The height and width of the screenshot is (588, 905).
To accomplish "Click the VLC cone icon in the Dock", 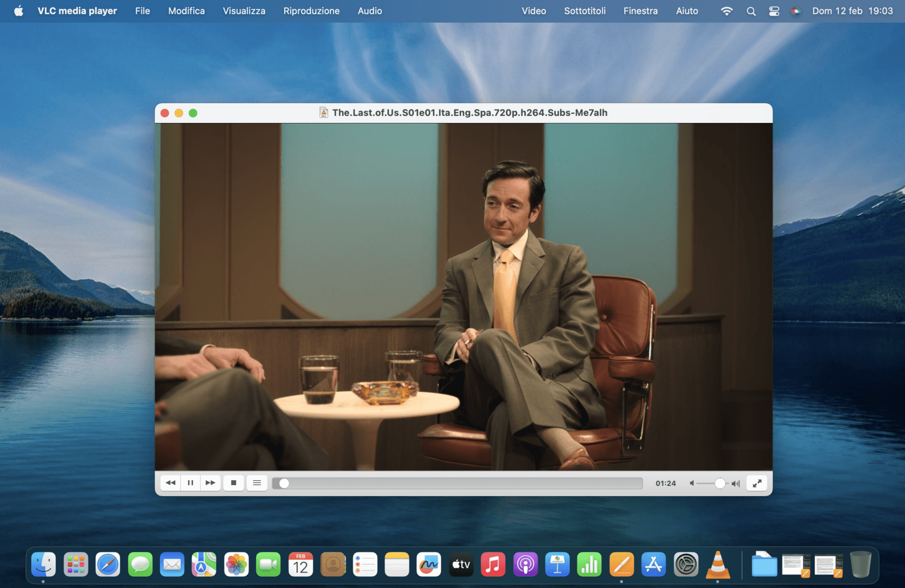I will tap(717, 564).
